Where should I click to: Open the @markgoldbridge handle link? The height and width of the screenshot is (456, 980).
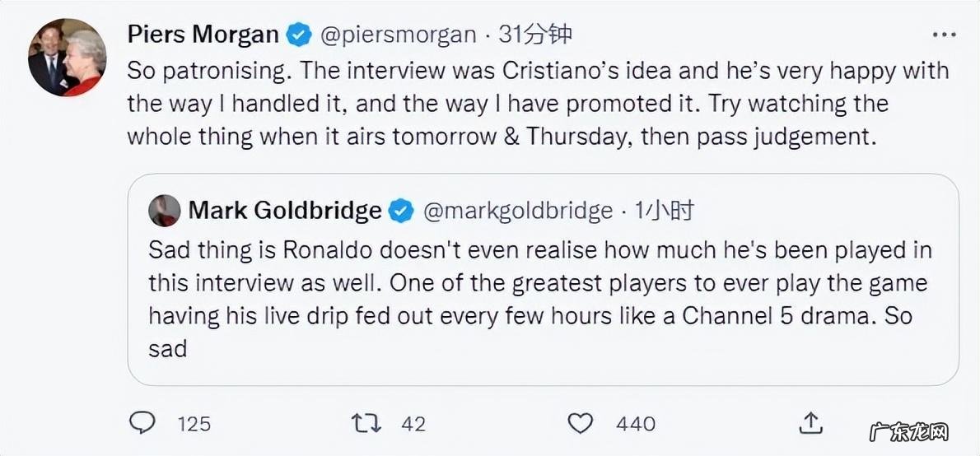click(517, 212)
